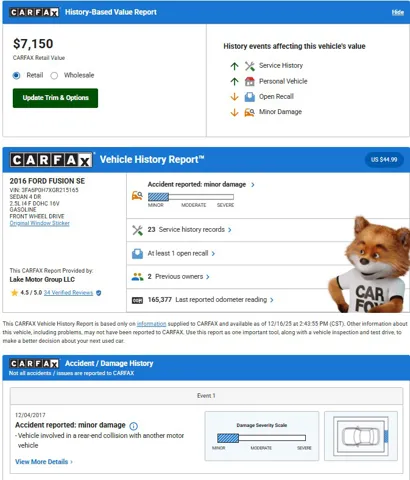This screenshot has height=480, width=410.
Task: Click the Update Trim & Options button
Action: 55,98
